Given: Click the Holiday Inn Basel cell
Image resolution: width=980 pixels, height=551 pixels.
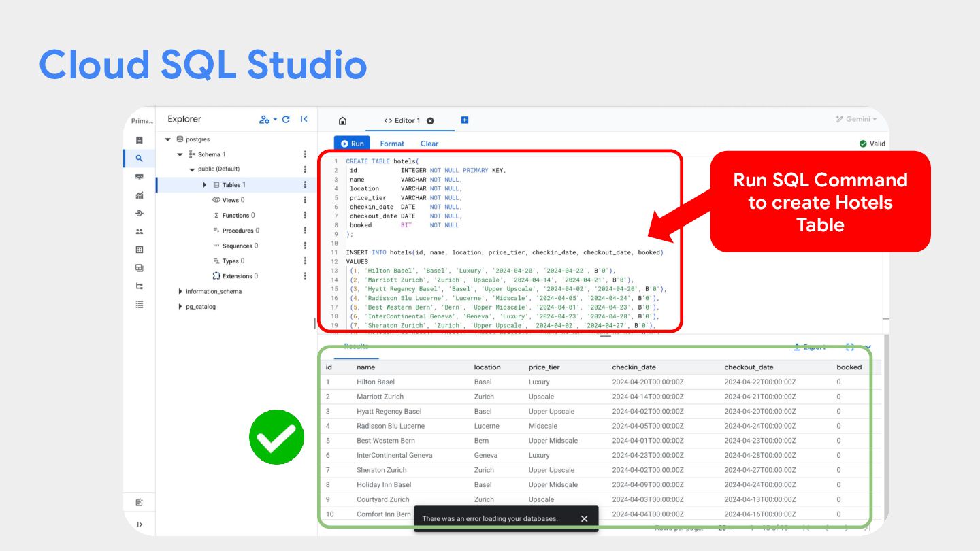Looking at the screenshot, I should 384,485.
